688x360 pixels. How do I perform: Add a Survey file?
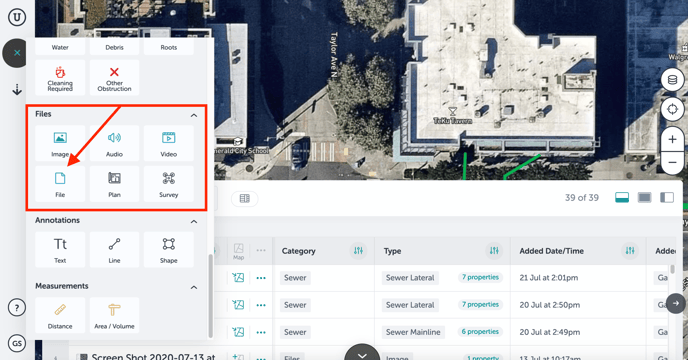pyautogui.click(x=168, y=184)
